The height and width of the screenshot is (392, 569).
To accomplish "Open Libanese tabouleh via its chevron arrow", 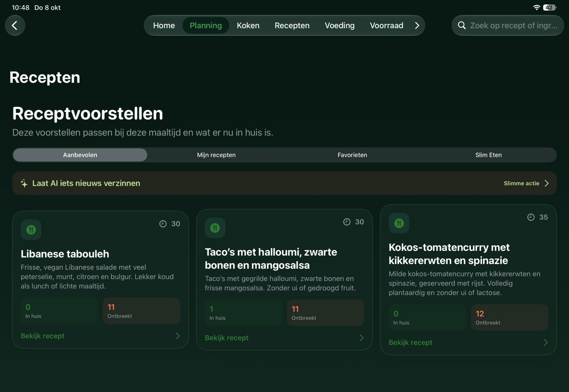I will 178,336.
